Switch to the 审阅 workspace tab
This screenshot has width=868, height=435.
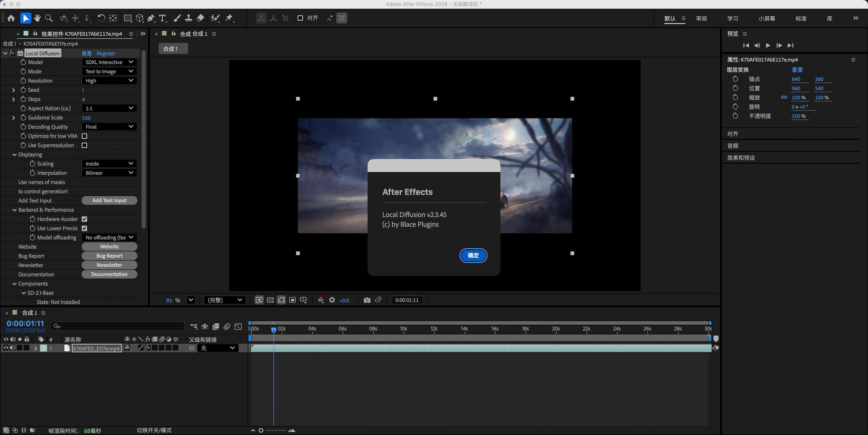[x=701, y=19]
